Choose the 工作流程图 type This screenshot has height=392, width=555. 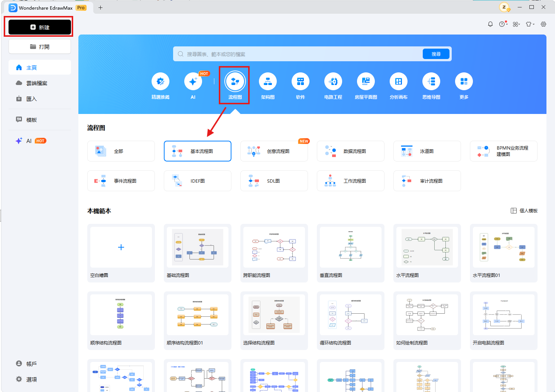tap(351, 181)
